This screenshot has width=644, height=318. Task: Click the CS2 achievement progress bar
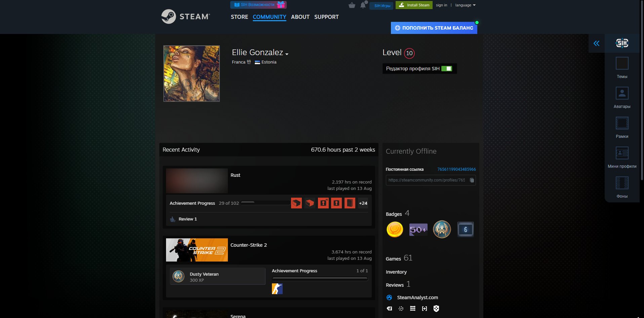coord(320,279)
